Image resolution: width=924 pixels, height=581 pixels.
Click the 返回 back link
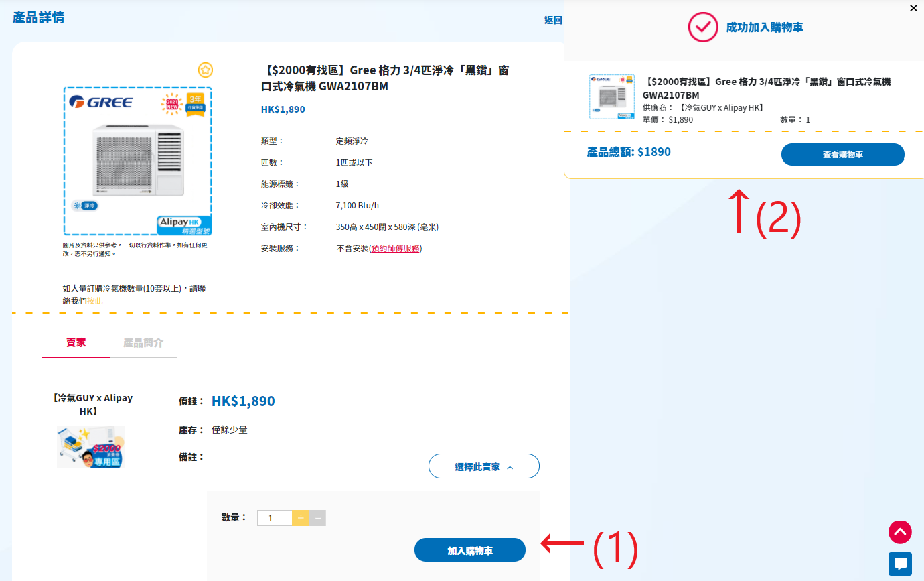pyautogui.click(x=553, y=20)
